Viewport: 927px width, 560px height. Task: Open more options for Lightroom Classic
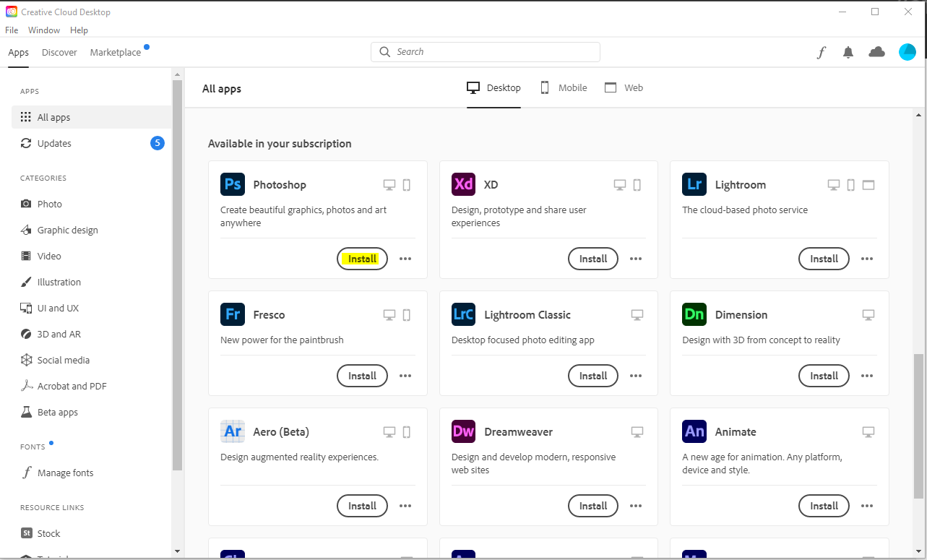coord(636,376)
